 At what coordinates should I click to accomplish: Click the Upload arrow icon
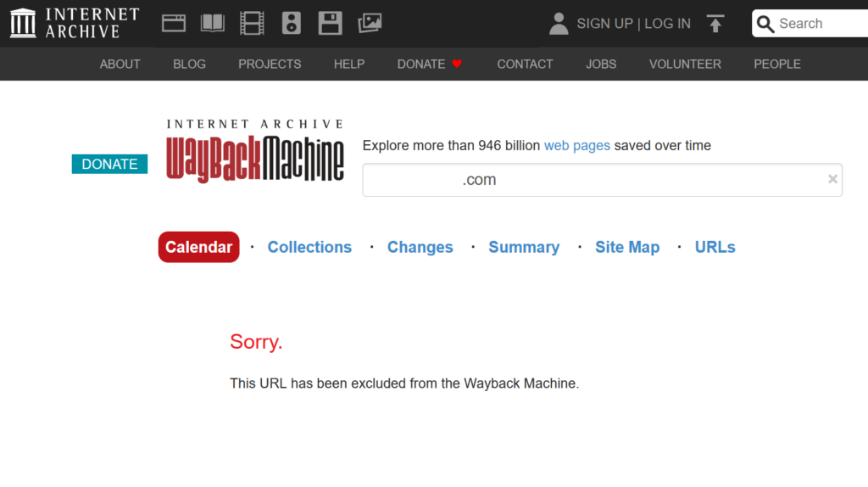pos(715,23)
